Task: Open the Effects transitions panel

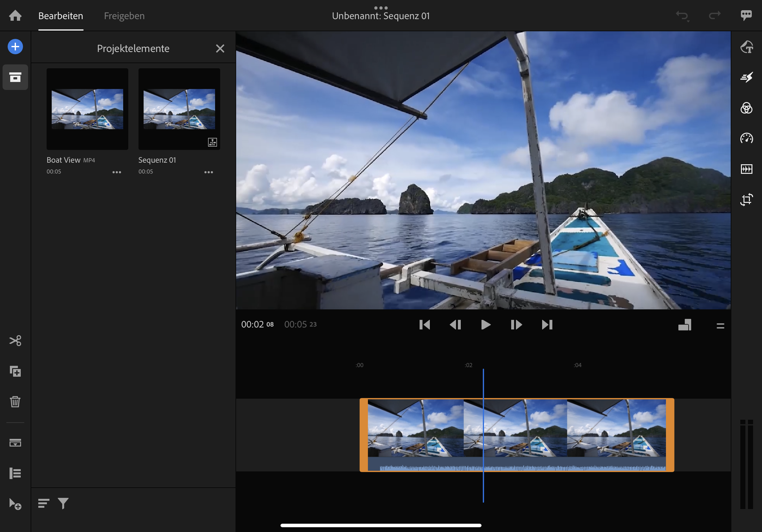Action: (746, 77)
